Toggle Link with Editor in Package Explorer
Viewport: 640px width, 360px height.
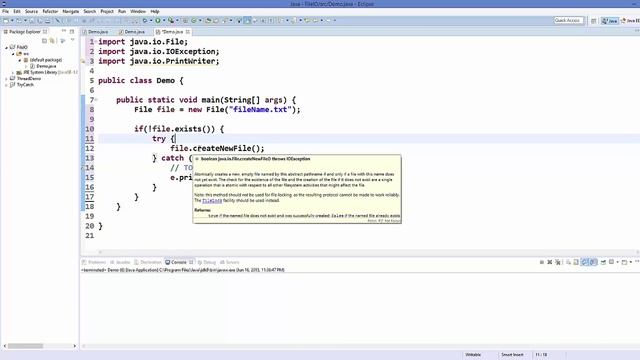[x=52, y=40]
